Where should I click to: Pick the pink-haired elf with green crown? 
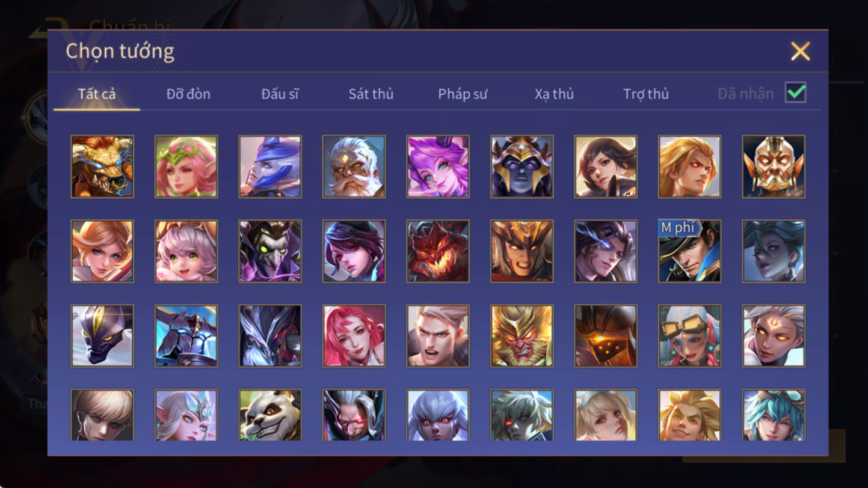pos(186,166)
